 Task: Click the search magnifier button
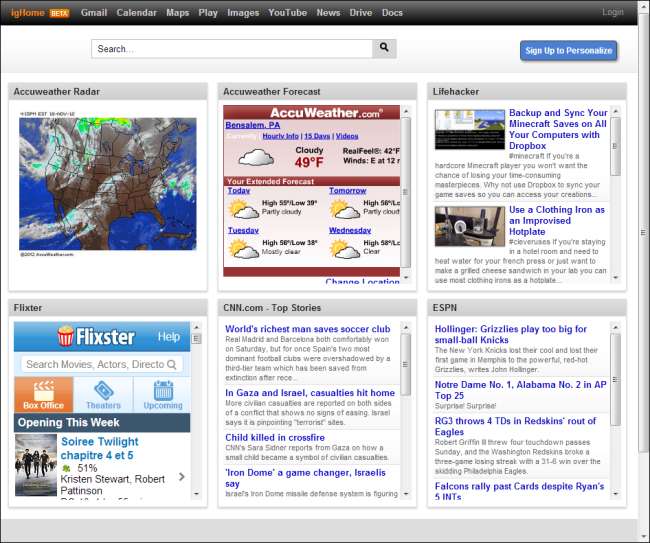[x=384, y=48]
